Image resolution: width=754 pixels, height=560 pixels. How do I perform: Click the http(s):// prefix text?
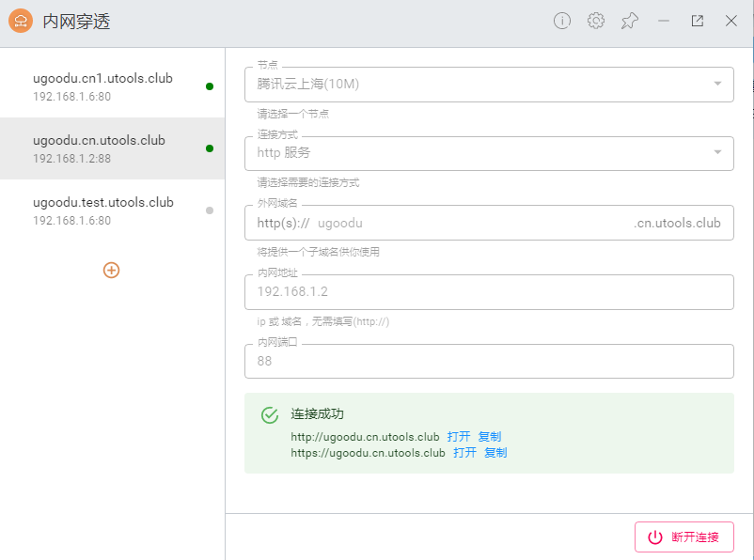point(283,223)
